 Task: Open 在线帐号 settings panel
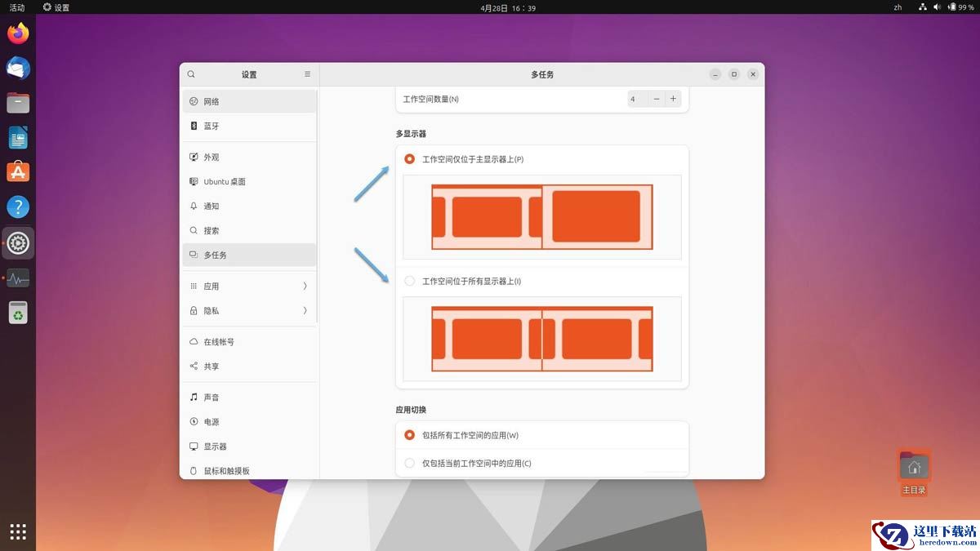(x=249, y=341)
